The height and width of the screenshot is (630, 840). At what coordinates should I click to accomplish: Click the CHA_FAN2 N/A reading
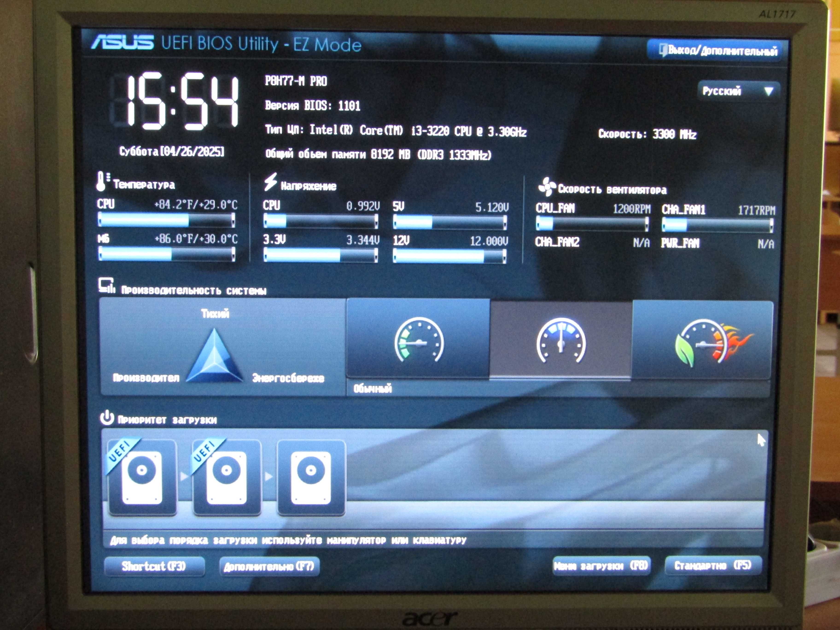coord(592,242)
